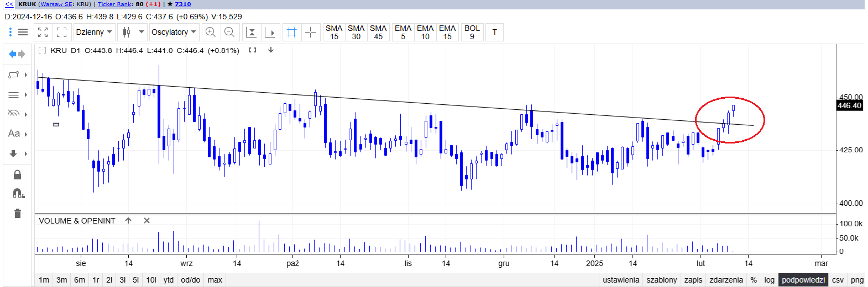Select the 6m time range tab

[x=80, y=280]
